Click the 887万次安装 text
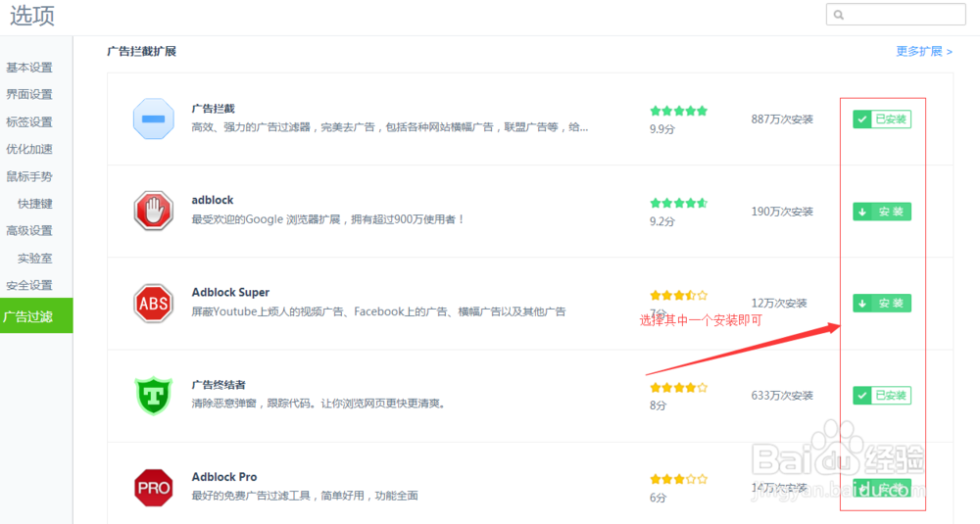This screenshot has width=980, height=524. click(782, 119)
